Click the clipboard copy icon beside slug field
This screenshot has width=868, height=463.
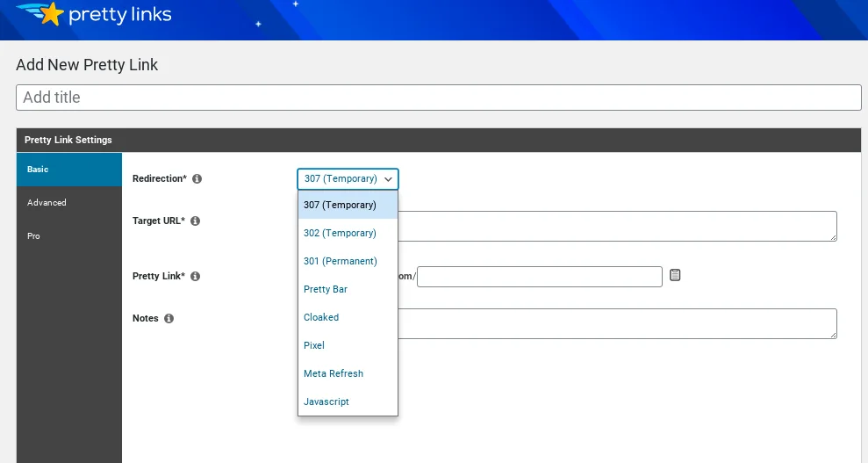click(x=675, y=276)
